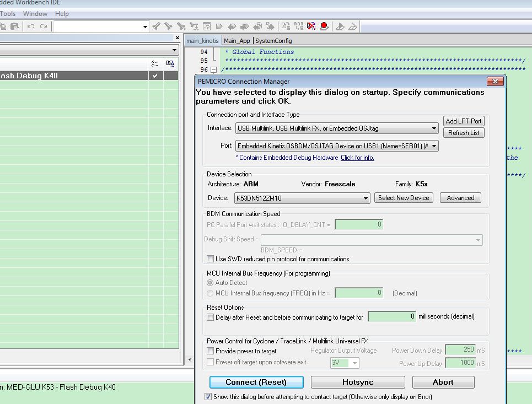The image size is (532, 404).
Task: Click the Abort button
Action: click(443, 382)
